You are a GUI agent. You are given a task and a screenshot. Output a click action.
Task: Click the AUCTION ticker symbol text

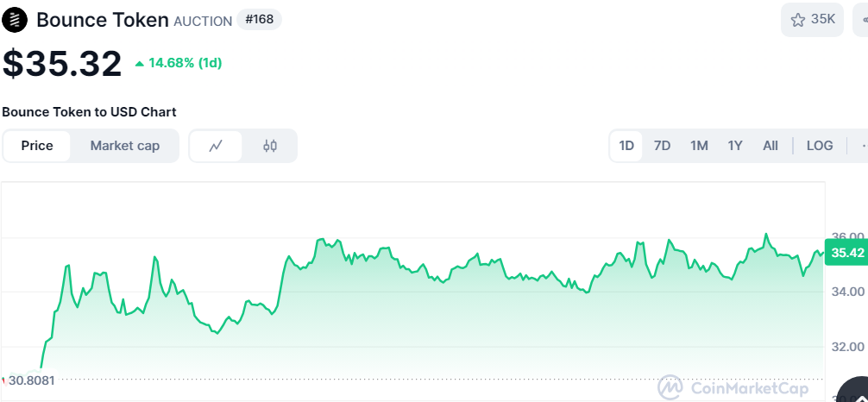coord(203,22)
